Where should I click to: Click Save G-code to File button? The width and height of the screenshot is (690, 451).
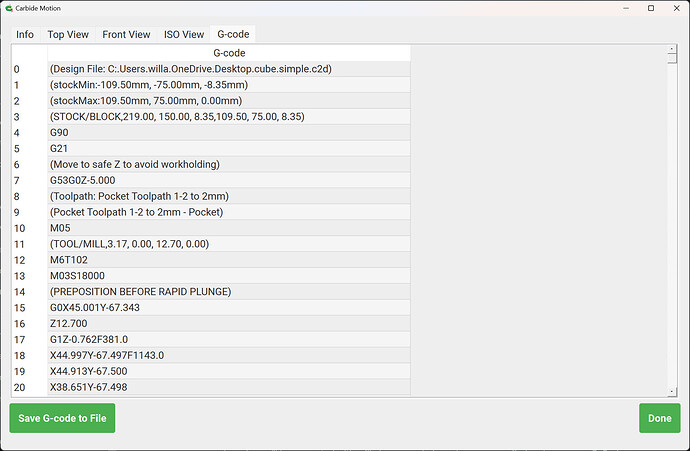(x=62, y=418)
